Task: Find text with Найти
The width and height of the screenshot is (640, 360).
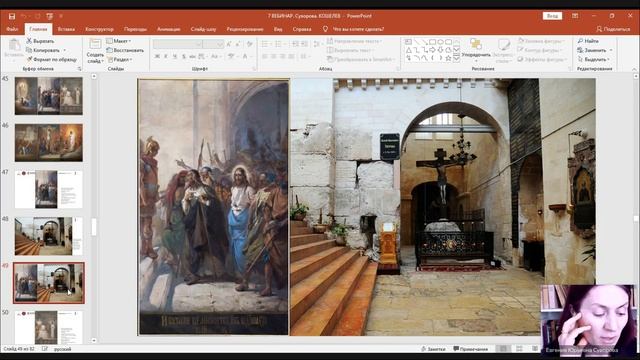Action: (x=588, y=41)
